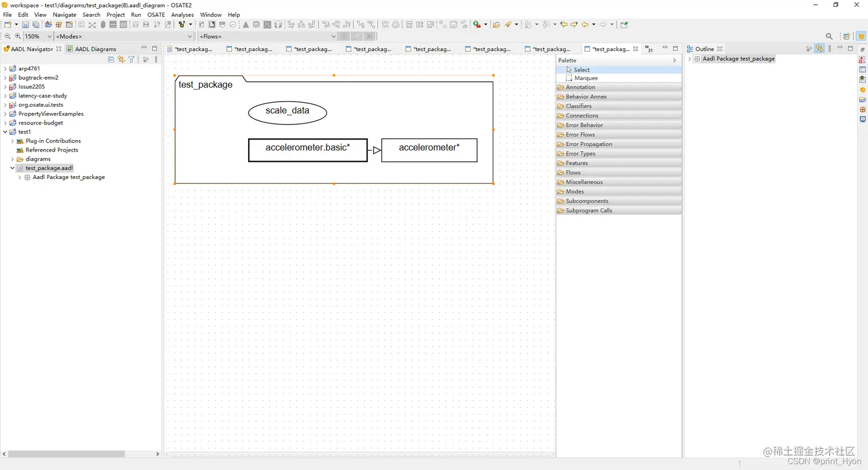Click the Save All icon
868x470 pixels.
click(x=36, y=25)
